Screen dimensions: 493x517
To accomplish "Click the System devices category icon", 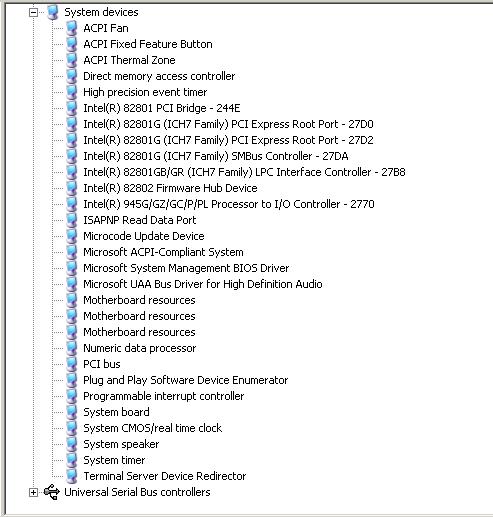I will point(53,12).
